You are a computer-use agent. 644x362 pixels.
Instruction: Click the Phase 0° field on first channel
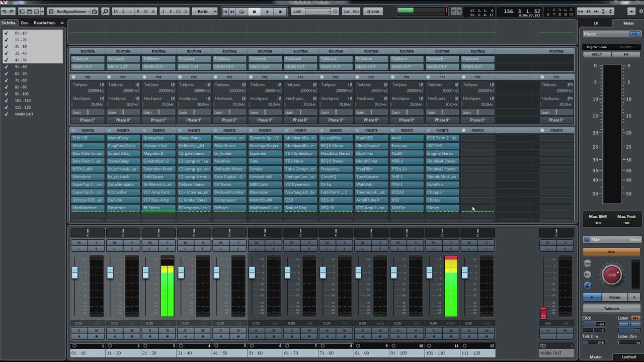(x=88, y=120)
